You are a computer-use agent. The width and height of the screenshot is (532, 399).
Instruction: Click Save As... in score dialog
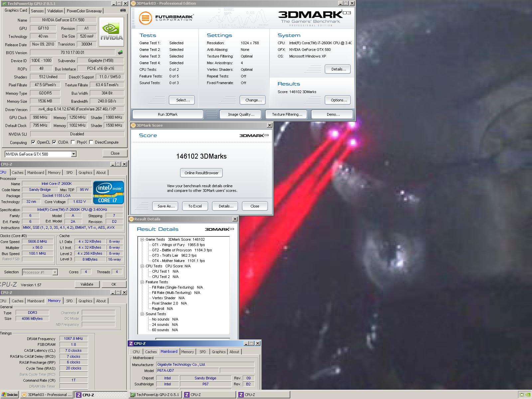[166, 206]
